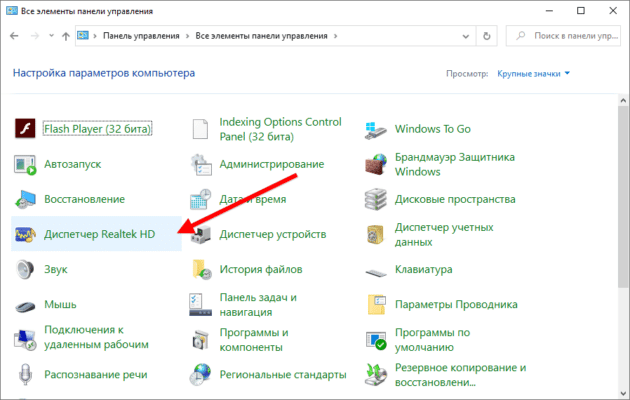Open the Клавиатура keyboard icon
Viewport: 630px width, 400px height.
[x=376, y=269]
